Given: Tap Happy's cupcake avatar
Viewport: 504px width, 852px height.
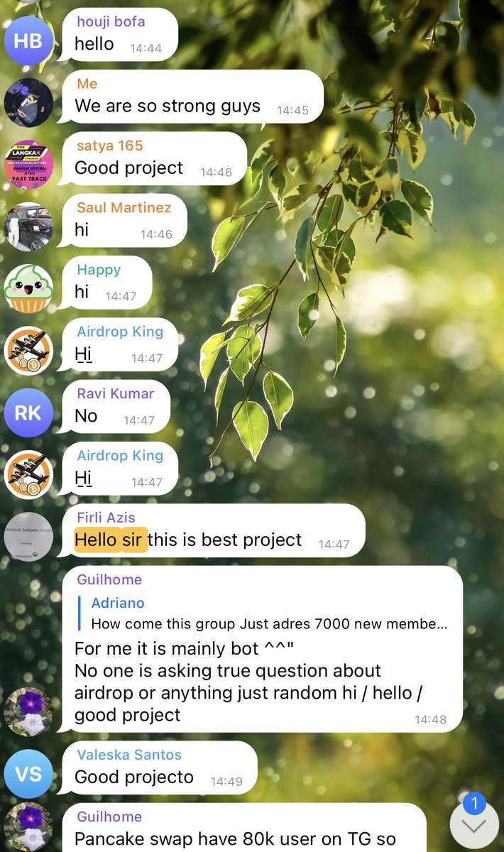Looking at the screenshot, I should tap(28, 289).
